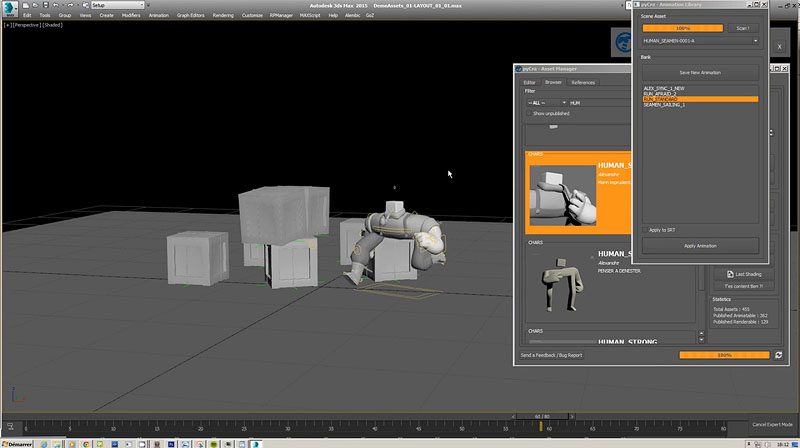800x448 pixels.
Task: Click the timeline frame slider handle
Action: point(541,416)
